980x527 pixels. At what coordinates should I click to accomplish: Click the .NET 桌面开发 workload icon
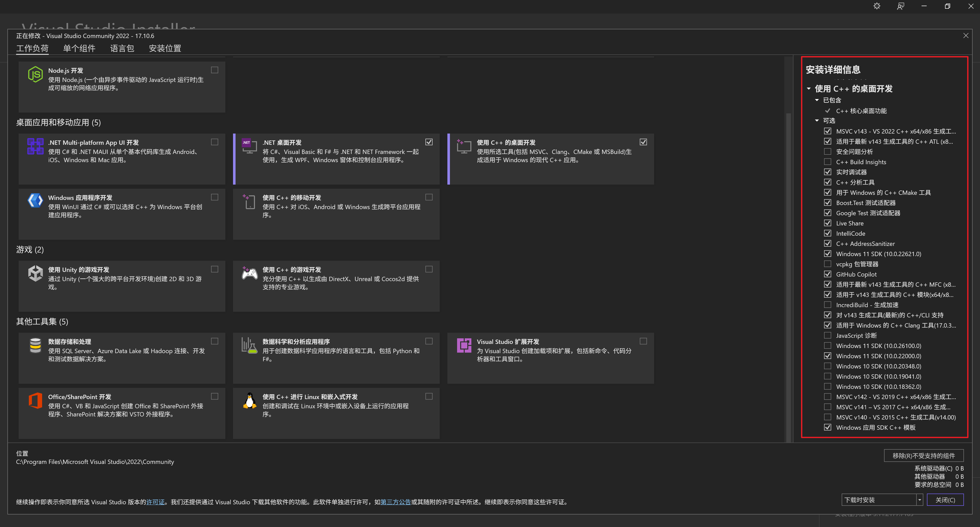[250, 146]
